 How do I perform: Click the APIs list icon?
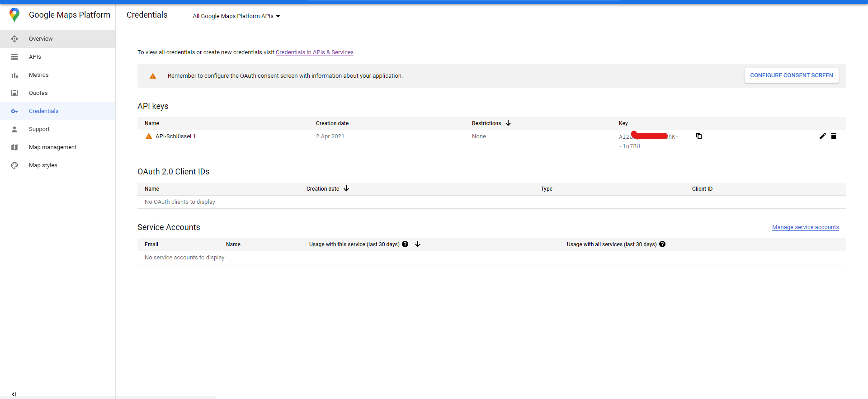(x=14, y=57)
